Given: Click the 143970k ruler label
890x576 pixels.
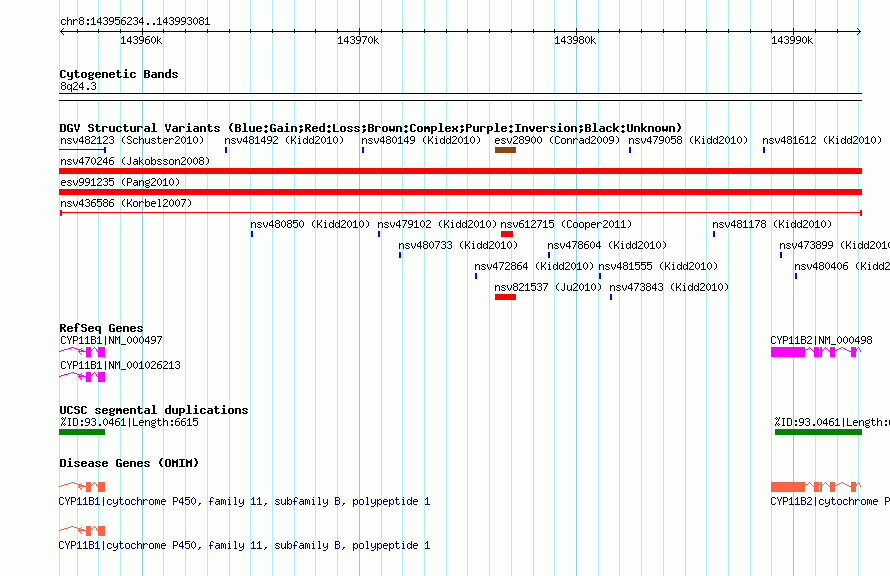Looking at the screenshot, I should coord(358,41).
